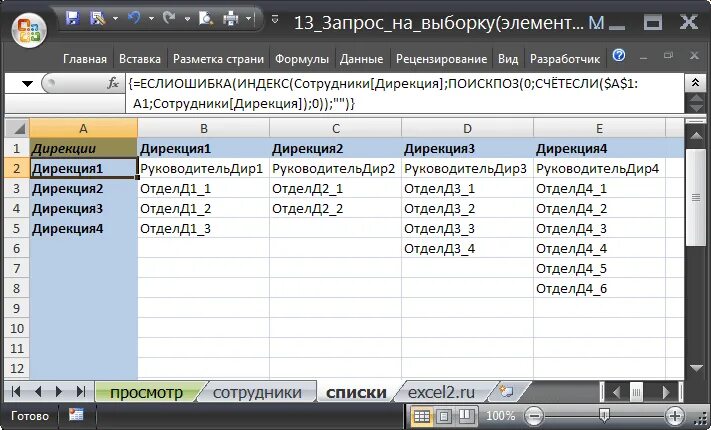Click the 100% zoom level button
This screenshot has height=430, width=711.
click(501, 416)
